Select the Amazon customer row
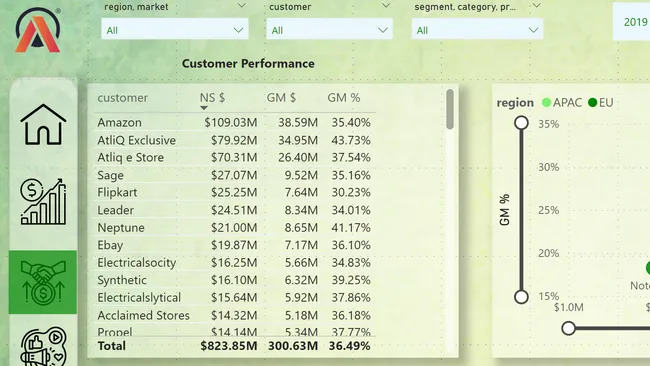The width and height of the screenshot is (650, 366). [x=234, y=123]
